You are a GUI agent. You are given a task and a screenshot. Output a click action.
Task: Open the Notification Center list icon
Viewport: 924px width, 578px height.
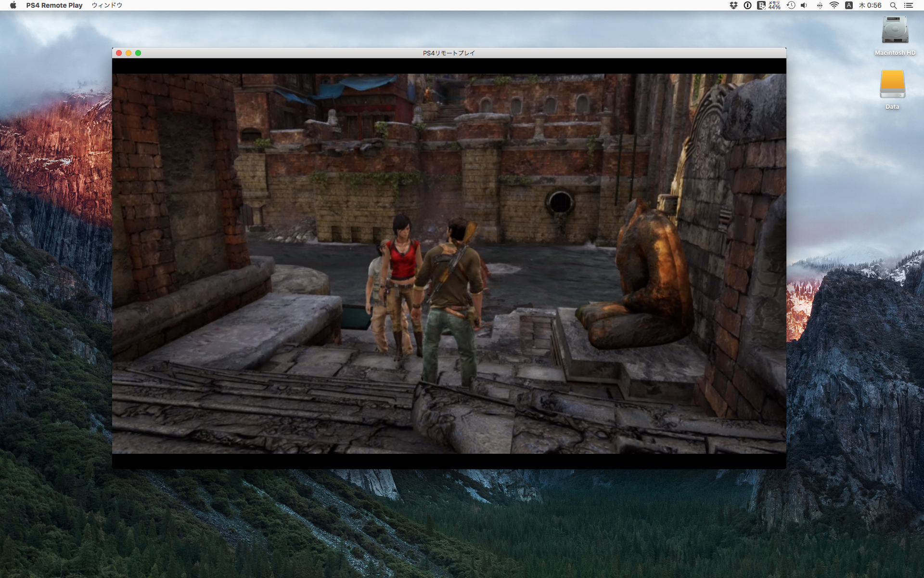pyautogui.click(x=909, y=5)
